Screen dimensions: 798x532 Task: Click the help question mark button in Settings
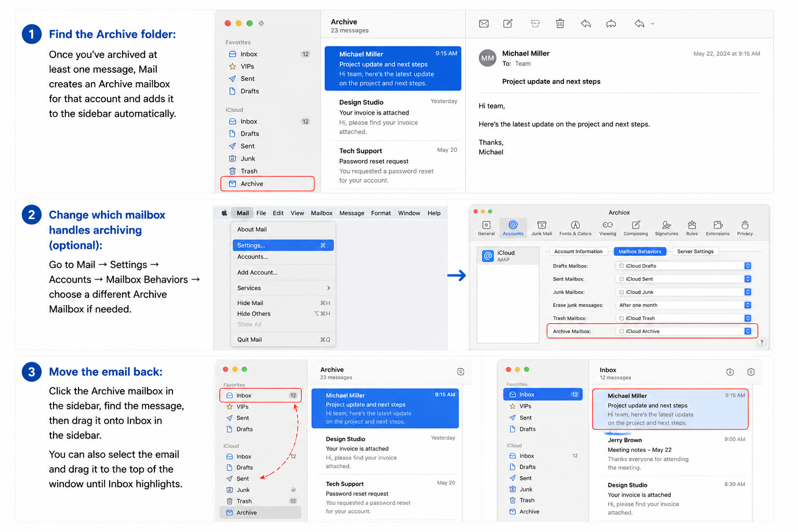(x=762, y=342)
